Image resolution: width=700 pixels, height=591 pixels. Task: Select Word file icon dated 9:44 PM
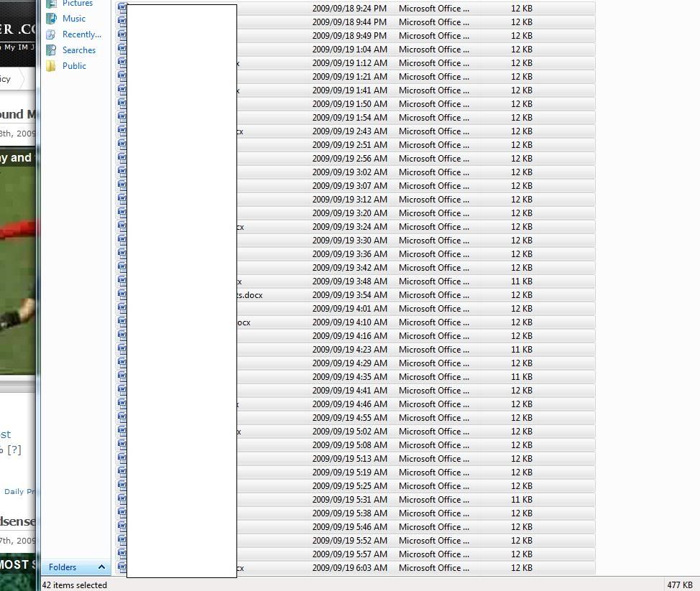point(121,21)
